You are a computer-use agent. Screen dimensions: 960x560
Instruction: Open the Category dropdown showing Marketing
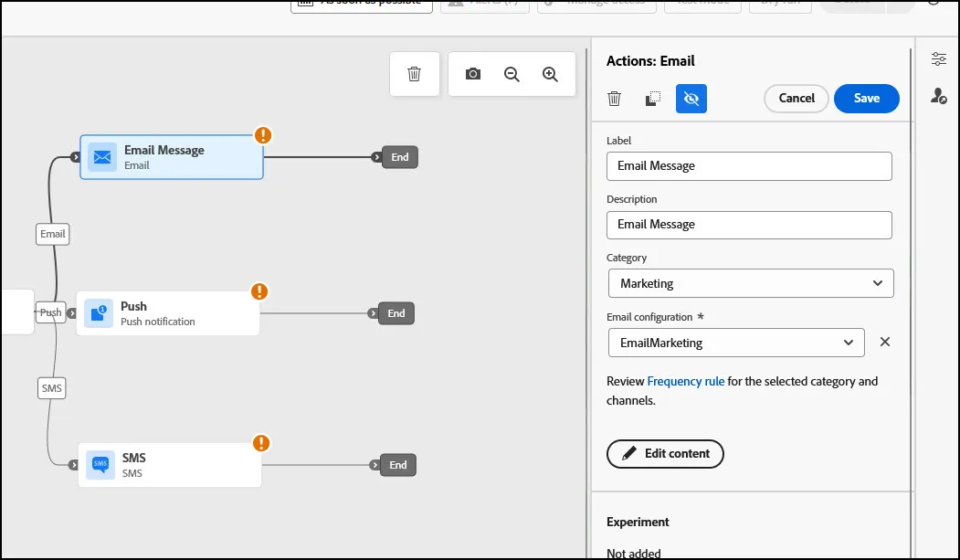click(x=751, y=283)
